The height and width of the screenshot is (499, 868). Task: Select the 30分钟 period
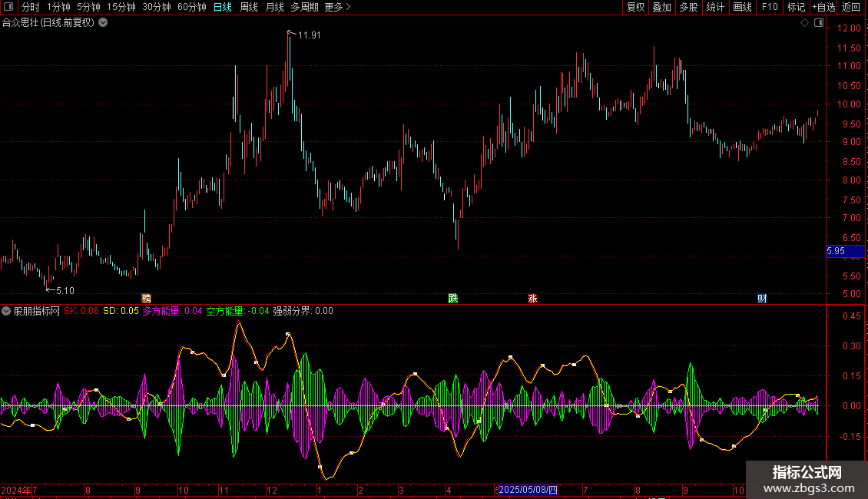tap(157, 7)
